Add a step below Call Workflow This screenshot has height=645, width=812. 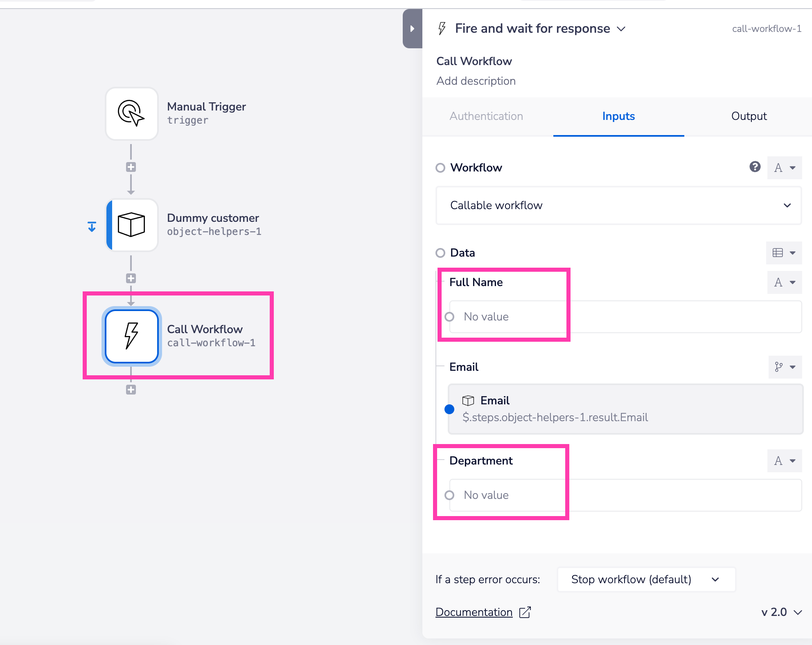[131, 390]
